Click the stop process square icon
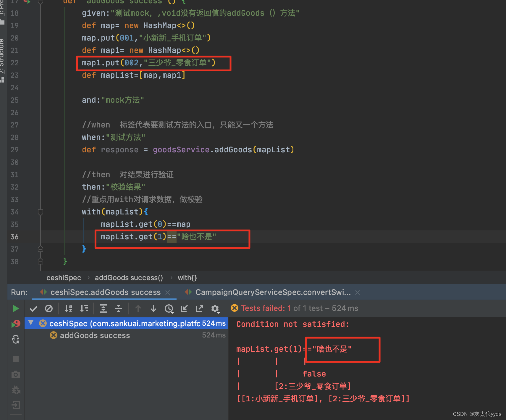The width and height of the screenshot is (506, 420). tap(16, 359)
